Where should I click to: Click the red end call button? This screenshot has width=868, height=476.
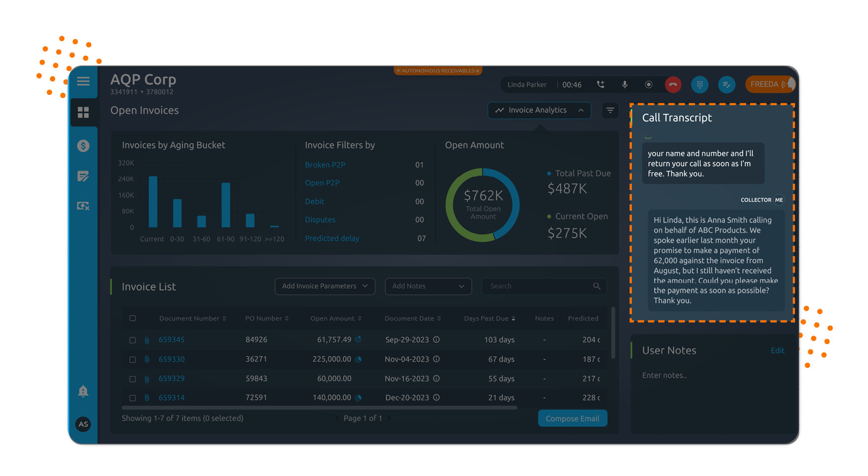673,85
